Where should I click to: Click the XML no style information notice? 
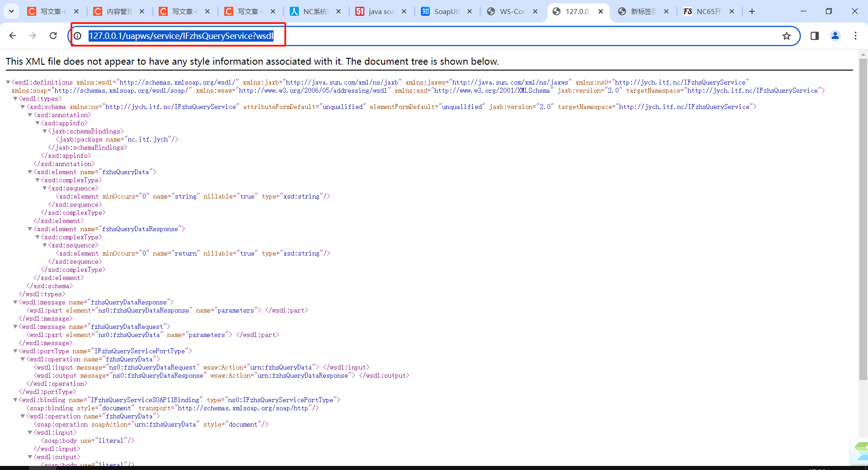point(252,62)
